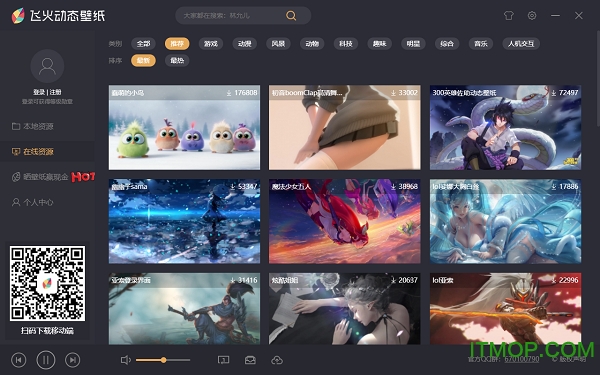Image resolution: width=600 pixels, height=375 pixels.
Task: Sort wallpapers by 最热
Action: (177, 60)
